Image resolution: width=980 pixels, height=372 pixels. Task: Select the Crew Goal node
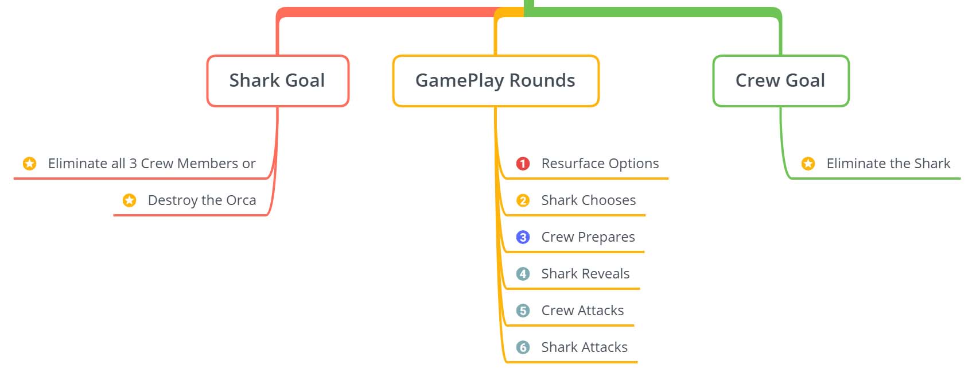781,81
